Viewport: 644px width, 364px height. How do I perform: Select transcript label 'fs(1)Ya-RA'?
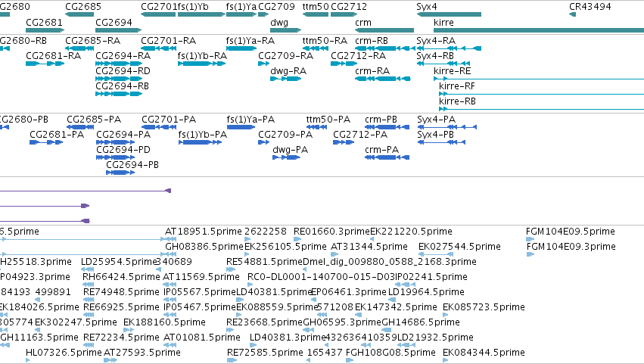coord(250,41)
